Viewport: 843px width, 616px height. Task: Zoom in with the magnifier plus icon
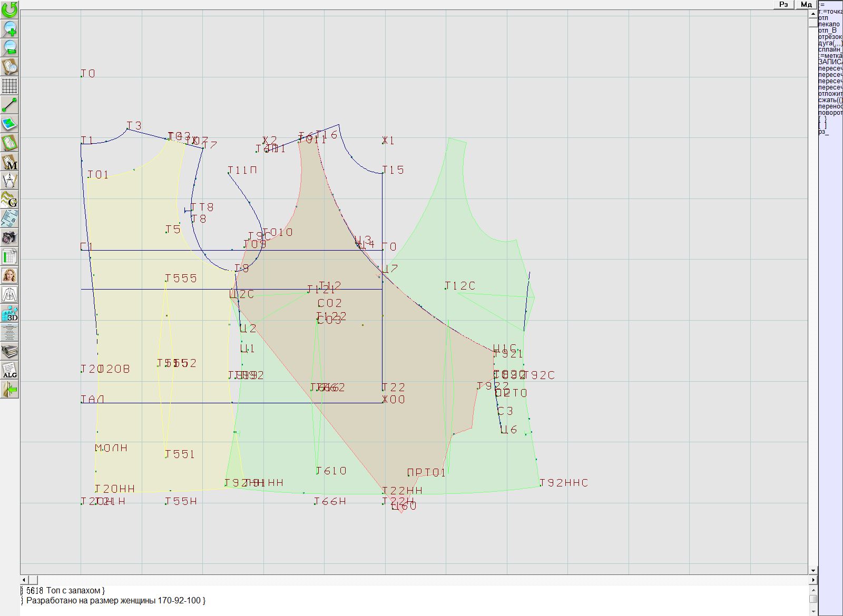pos(9,28)
